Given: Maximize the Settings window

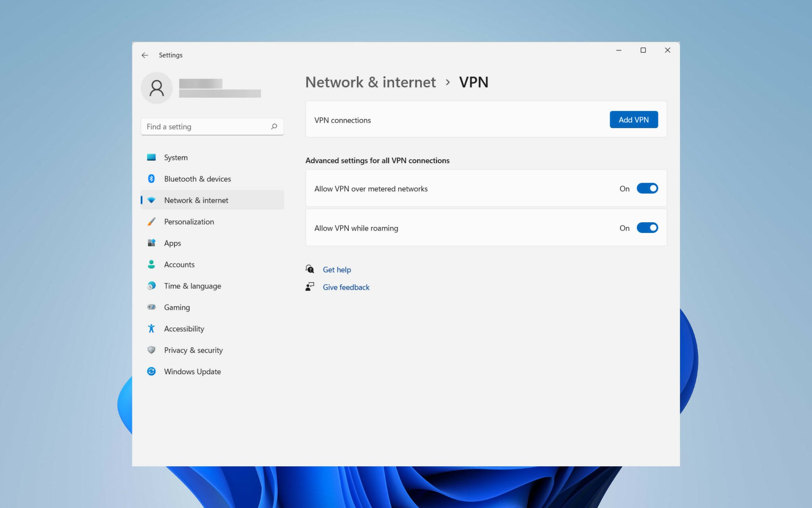Looking at the screenshot, I should pos(643,50).
